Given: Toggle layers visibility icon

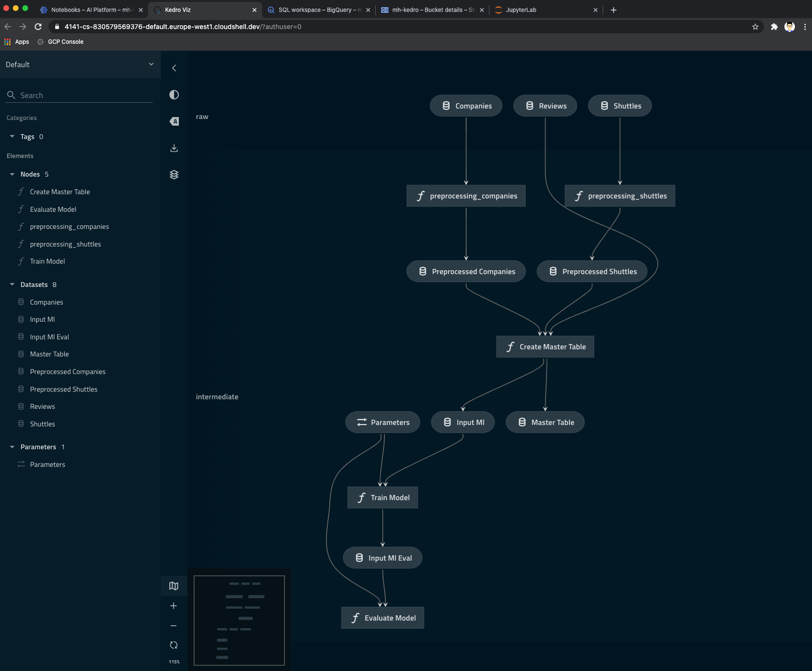Looking at the screenshot, I should (x=174, y=175).
